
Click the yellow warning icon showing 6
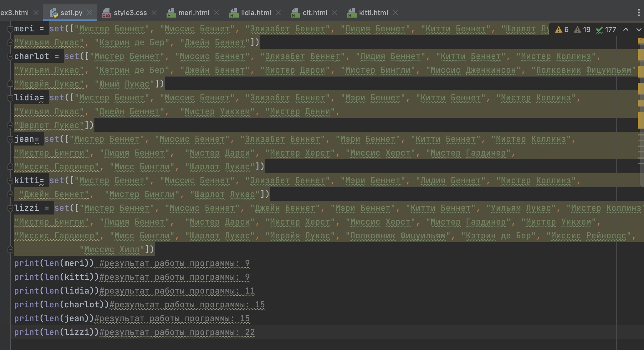point(558,29)
